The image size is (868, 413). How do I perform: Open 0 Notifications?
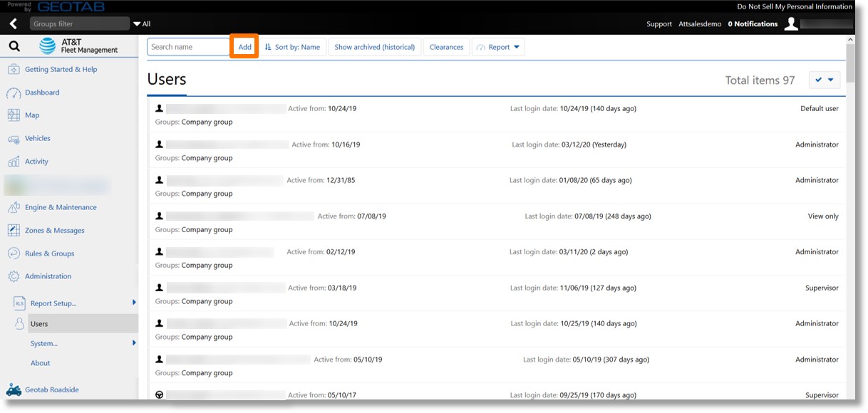coord(753,24)
